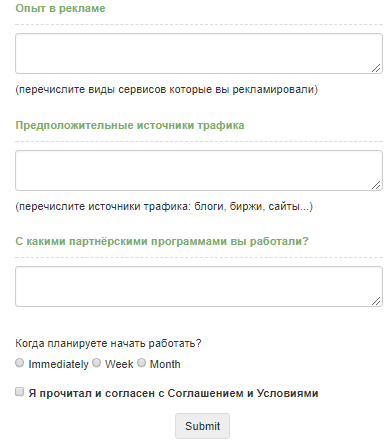Click the hint text about рекламировали сервисов
The image size is (390, 443).
167,89
